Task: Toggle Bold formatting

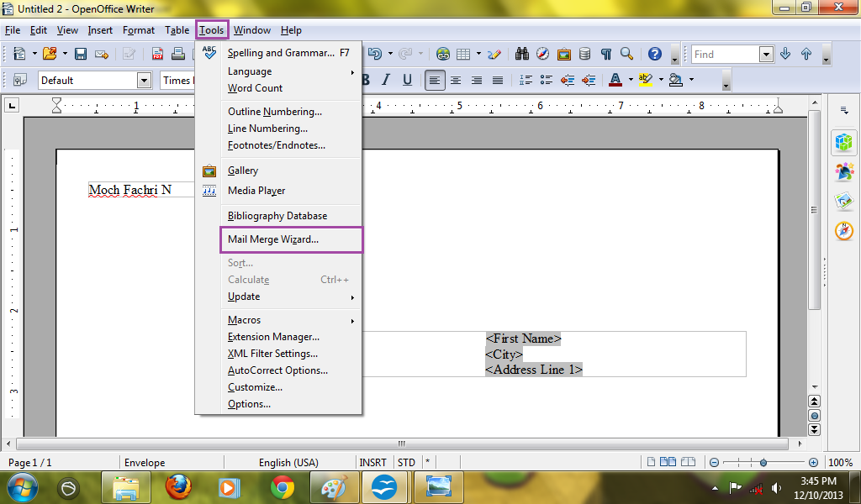Action: coord(365,80)
